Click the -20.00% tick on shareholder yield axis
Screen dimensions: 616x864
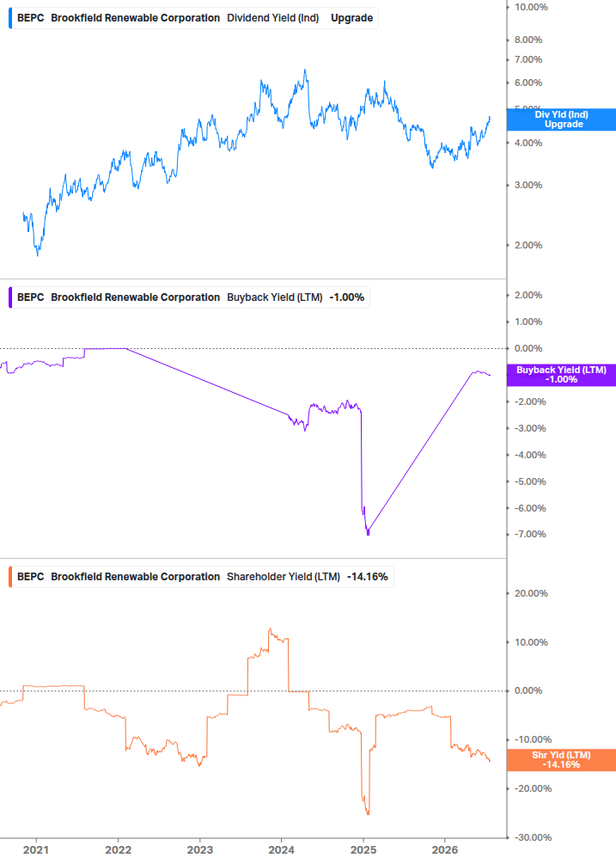(x=533, y=788)
